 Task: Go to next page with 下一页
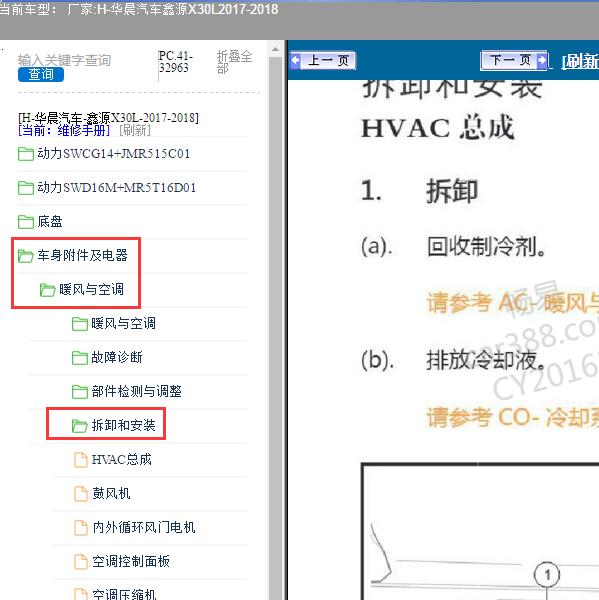pyautogui.click(x=514, y=60)
